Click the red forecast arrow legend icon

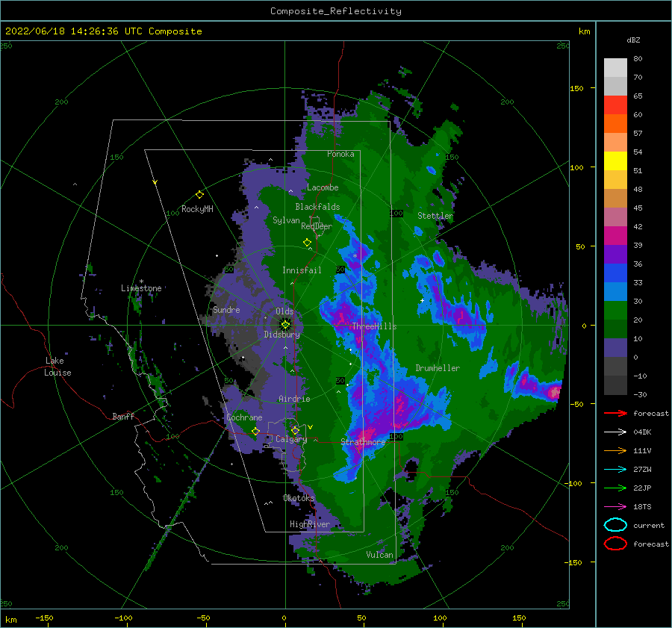pos(615,413)
